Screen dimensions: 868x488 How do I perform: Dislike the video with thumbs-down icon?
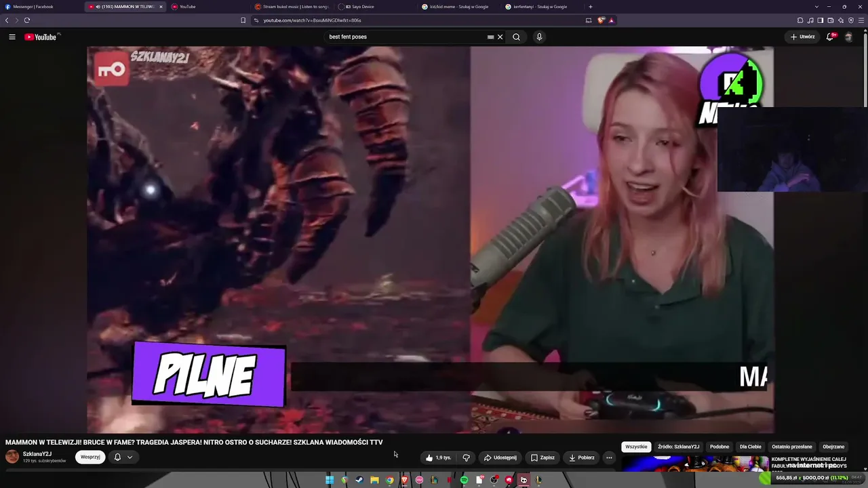[466, 457]
